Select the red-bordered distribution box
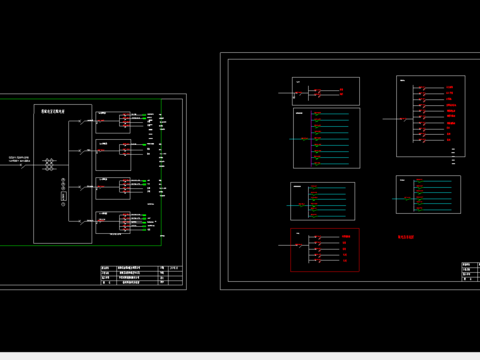The image size is (480, 360). click(x=325, y=250)
